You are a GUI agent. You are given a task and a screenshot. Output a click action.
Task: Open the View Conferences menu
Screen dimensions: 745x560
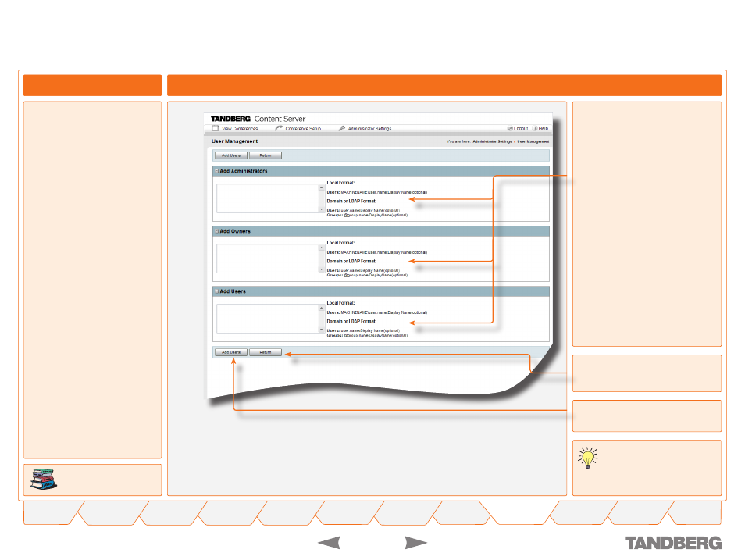(x=240, y=129)
